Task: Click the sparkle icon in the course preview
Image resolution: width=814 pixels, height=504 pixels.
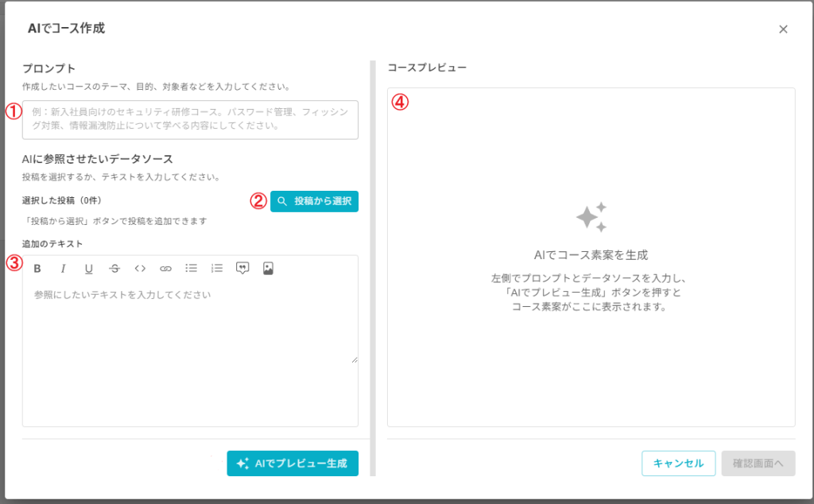Action: pos(591,217)
